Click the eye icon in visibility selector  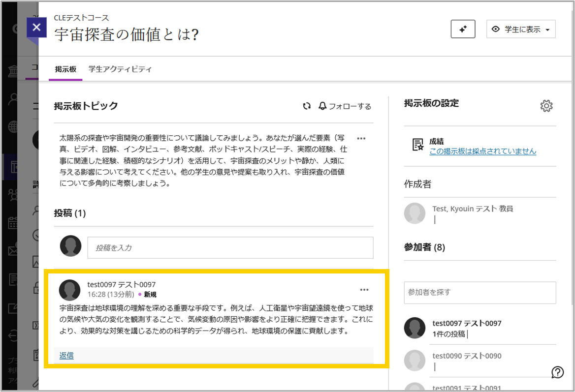(x=495, y=30)
